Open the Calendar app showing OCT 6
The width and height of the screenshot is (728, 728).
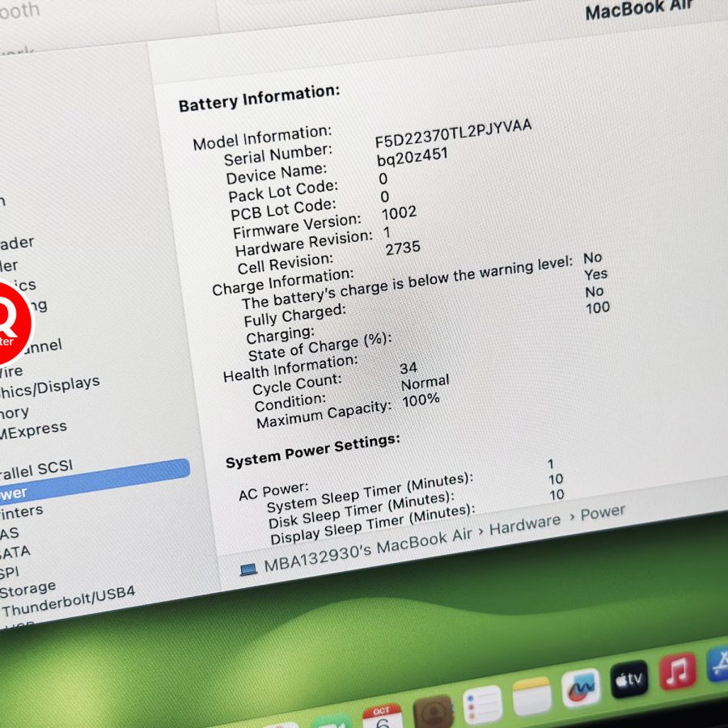[382, 717]
